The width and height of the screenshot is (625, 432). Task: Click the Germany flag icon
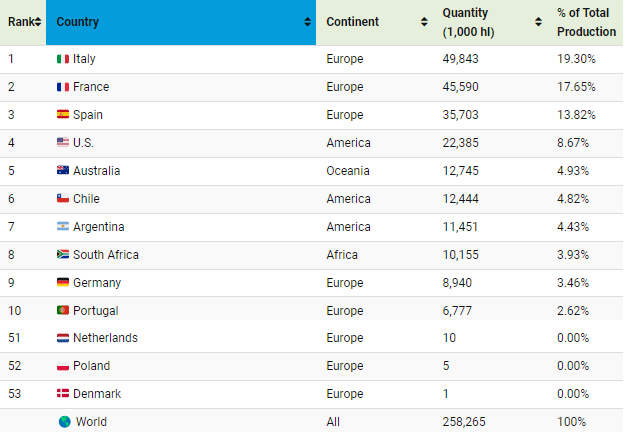point(63,283)
